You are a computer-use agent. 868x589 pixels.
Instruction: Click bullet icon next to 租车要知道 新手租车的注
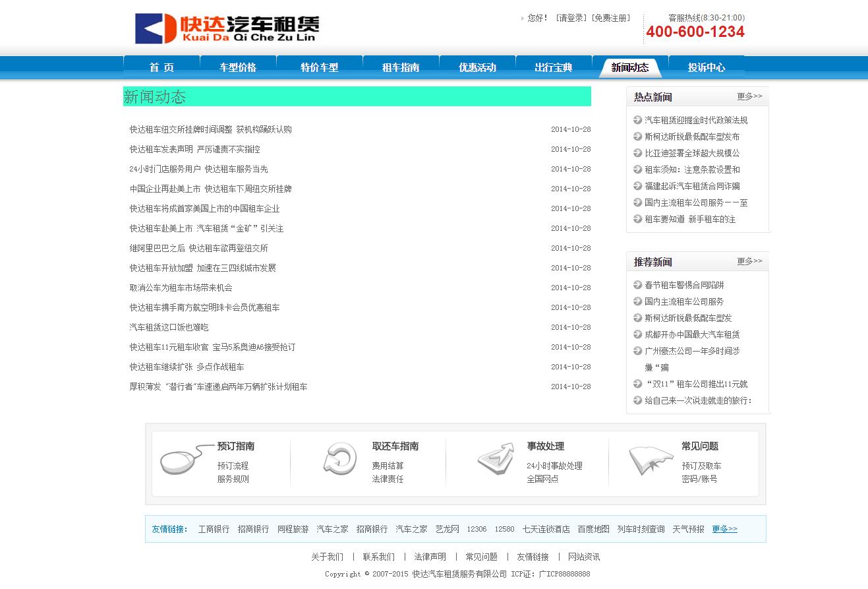pos(637,219)
